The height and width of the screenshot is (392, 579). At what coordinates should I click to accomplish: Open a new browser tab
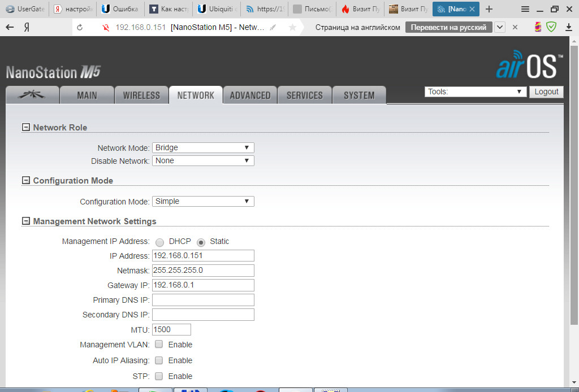489,9
